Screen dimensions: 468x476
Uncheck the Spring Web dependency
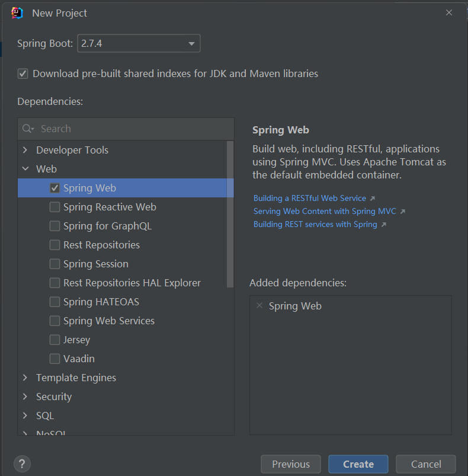click(55, 188)
